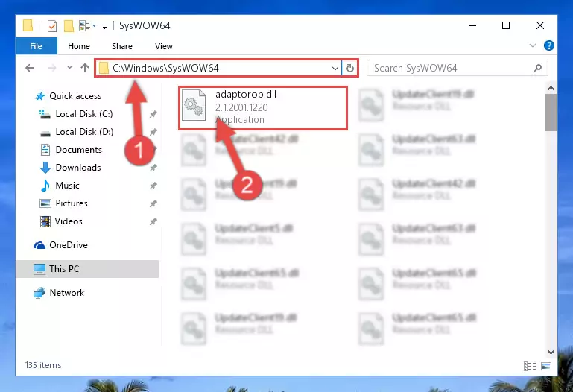Click the Quick access star icon
The image size is (573, 392).
(x=39, y=96)
